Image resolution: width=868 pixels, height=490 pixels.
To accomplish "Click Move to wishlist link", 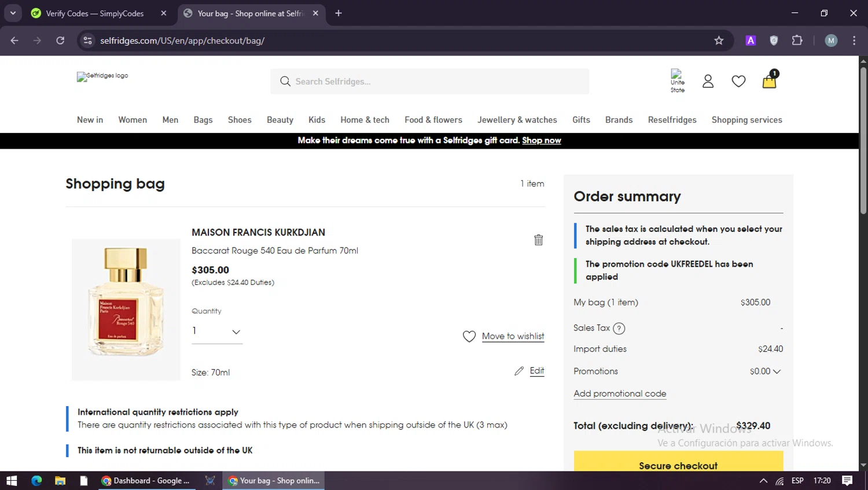I will 513,336.
